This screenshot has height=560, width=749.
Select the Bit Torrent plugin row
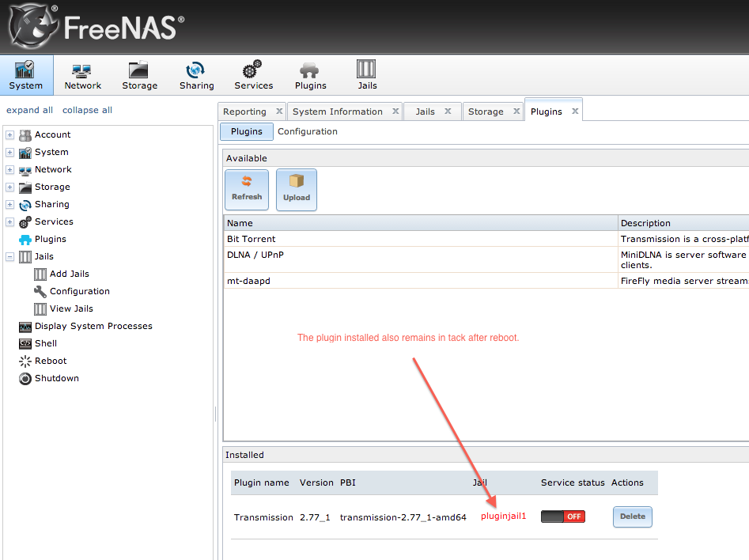[x=486, y=239]
